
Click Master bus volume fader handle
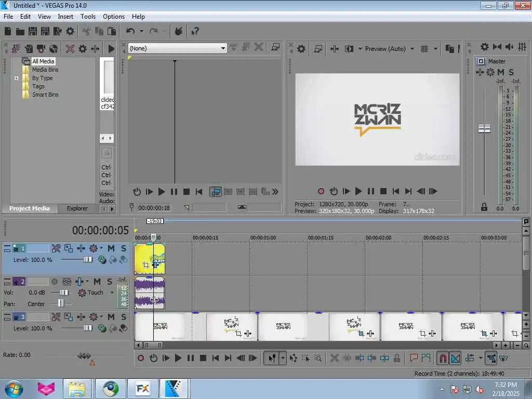click(x=485, y=129)
